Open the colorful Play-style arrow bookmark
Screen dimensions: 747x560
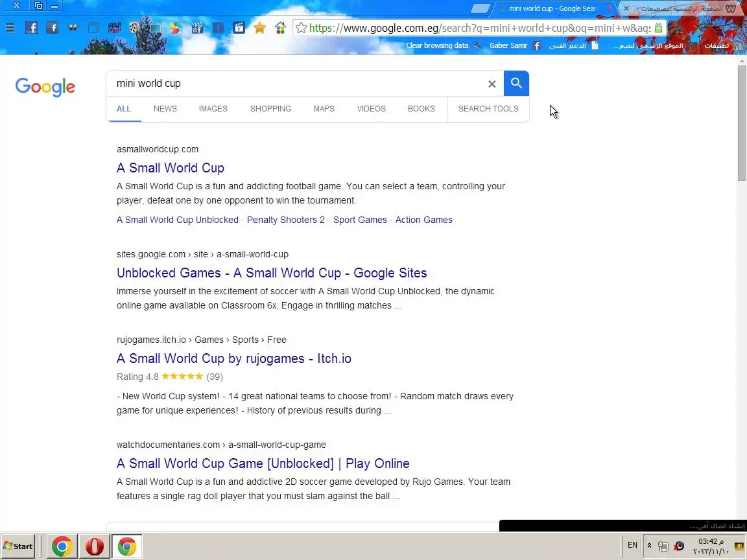[176, 28]
